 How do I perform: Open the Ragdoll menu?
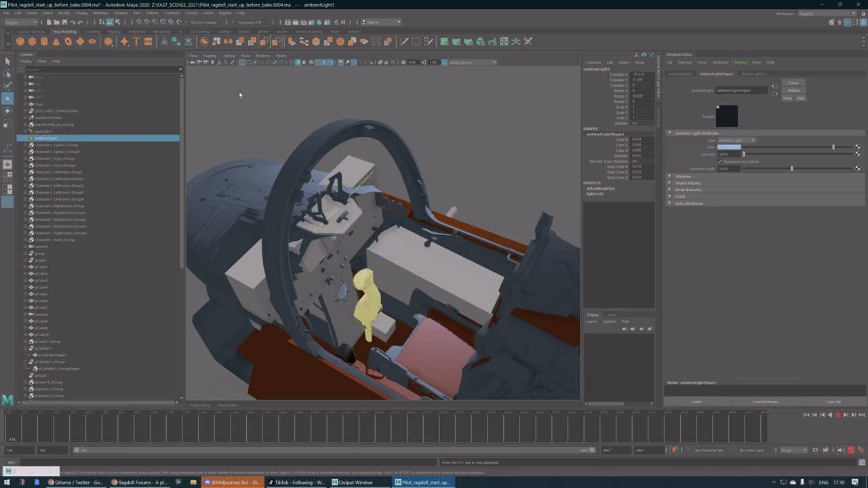(225, 13)
